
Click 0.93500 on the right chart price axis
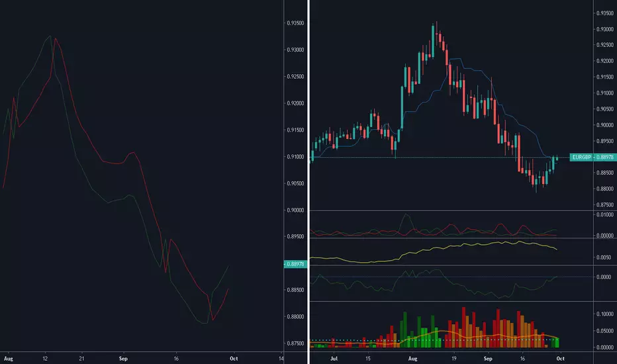[605, 13]
